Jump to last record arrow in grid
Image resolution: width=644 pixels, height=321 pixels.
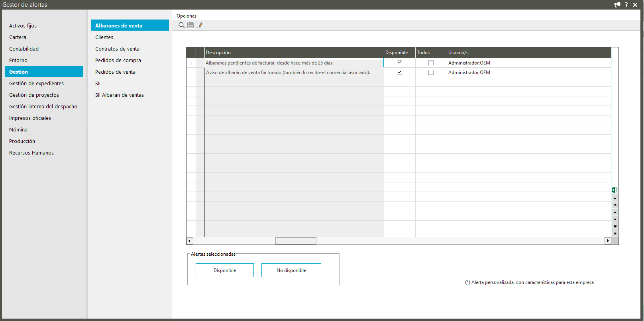click(x=615, y=234)
